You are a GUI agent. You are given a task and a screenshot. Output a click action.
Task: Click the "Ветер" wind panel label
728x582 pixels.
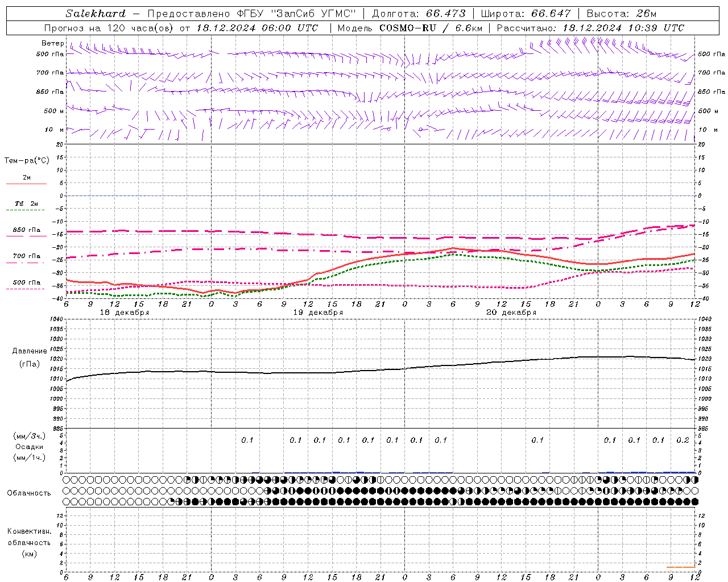coord(53,43)
